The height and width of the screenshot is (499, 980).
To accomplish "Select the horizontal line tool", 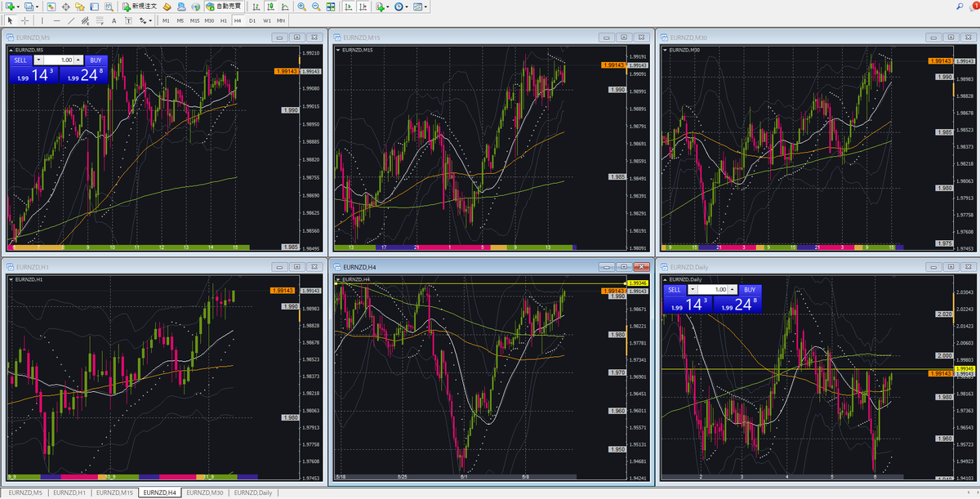I will 57,20.
